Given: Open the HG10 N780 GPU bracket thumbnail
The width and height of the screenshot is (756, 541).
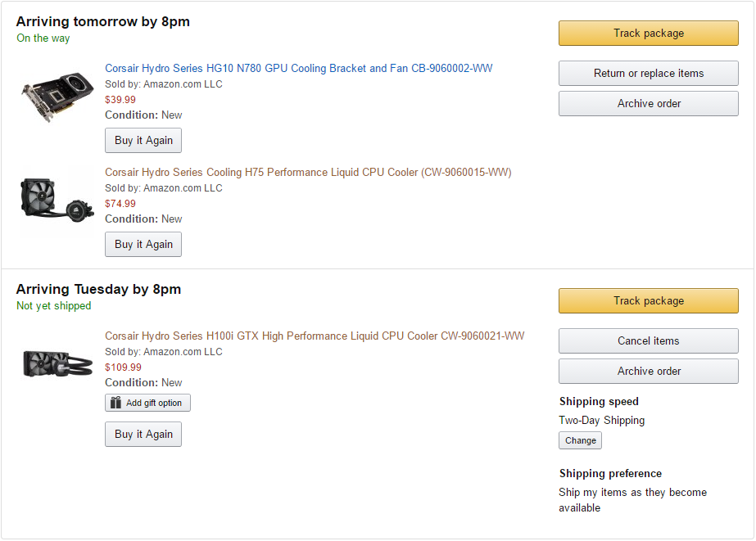Looking at the screenshot, I should point(57,97).
